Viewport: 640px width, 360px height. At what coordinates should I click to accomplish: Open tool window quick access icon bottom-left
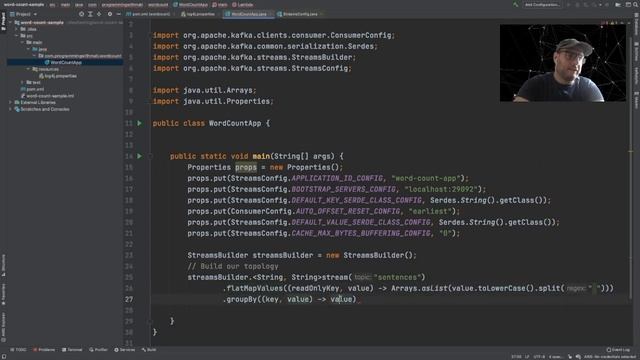click(x=3, y=356)
